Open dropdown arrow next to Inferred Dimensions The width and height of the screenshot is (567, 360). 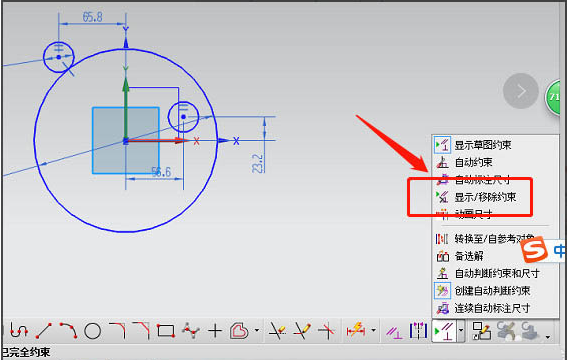(x=374, y=330)
